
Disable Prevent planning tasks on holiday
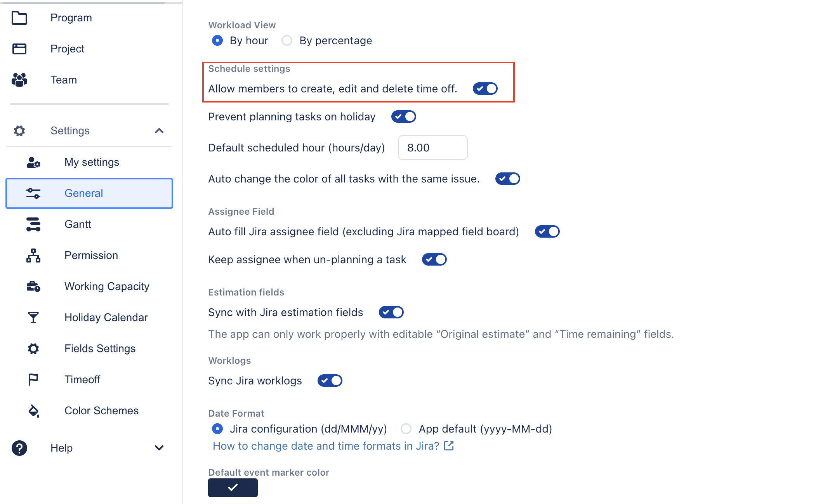pos(403,116)
